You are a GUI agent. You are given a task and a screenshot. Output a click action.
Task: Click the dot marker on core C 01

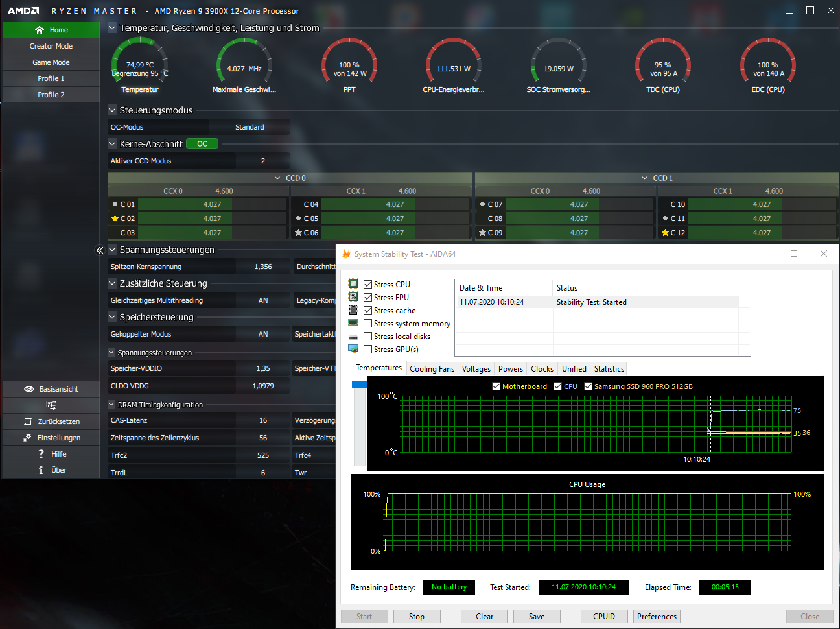tap(115, 204)
